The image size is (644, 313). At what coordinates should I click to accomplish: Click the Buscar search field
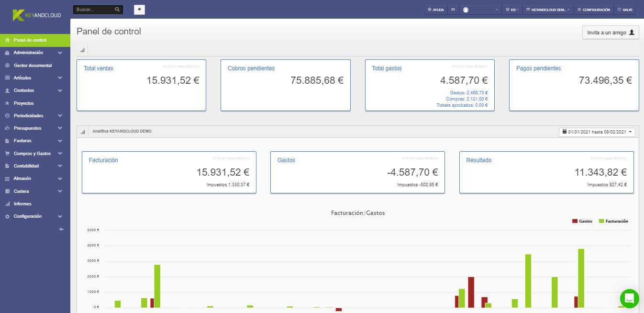[94, 10]
